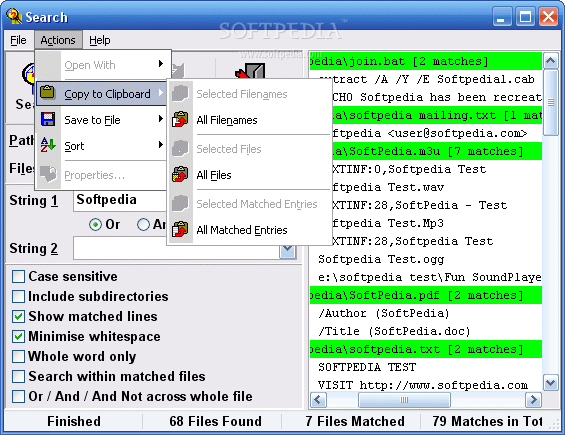
Task: Click the Properties... menu entry
Action: [101, 175]
